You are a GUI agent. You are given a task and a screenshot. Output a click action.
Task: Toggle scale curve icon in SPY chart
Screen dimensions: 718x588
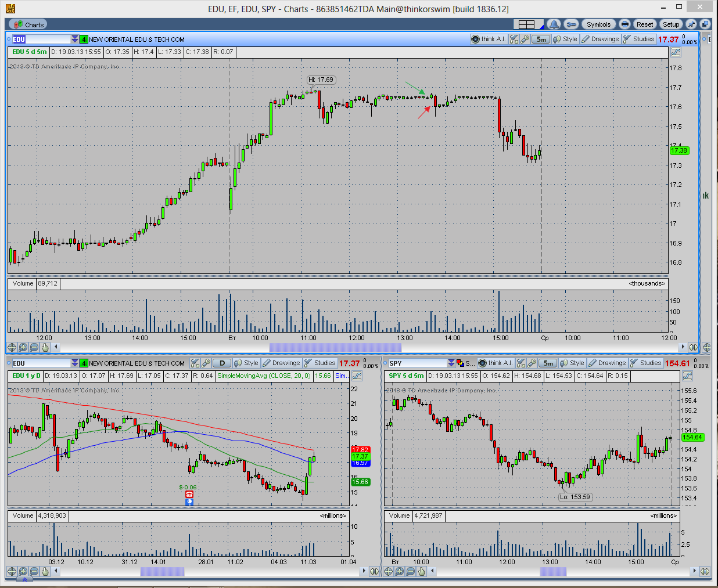click(x=687, y=376)
